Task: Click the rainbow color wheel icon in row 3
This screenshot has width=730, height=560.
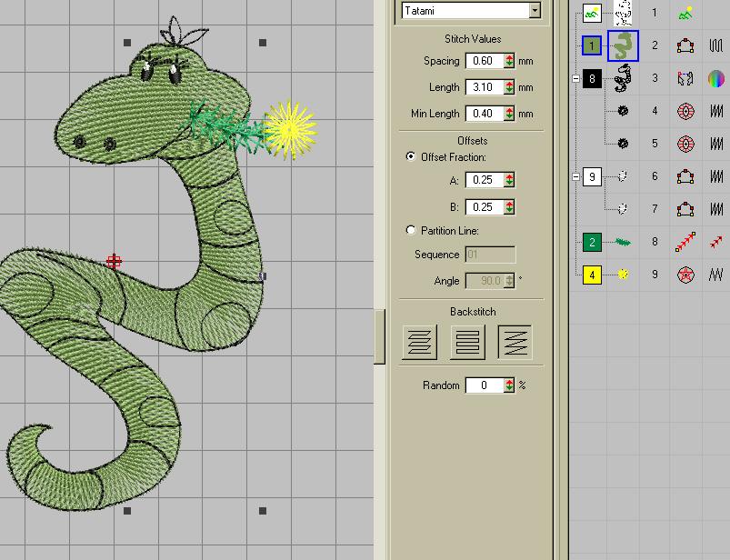Action: (715, 79)
